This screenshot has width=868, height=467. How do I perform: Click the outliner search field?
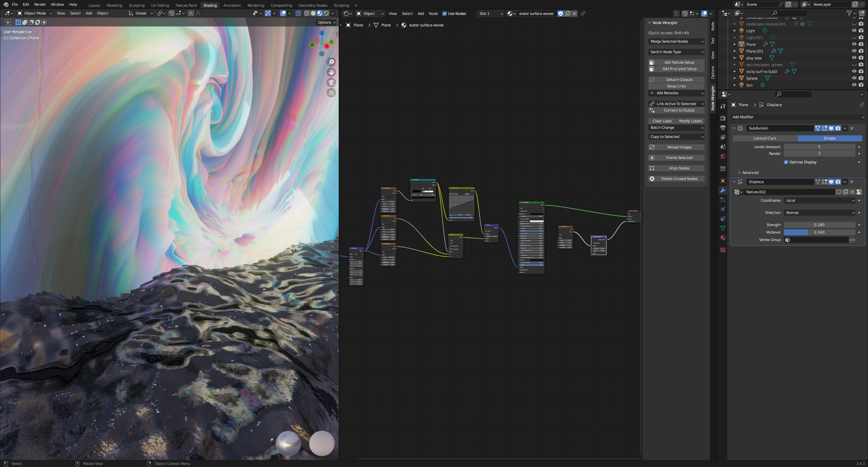point(789,13)
